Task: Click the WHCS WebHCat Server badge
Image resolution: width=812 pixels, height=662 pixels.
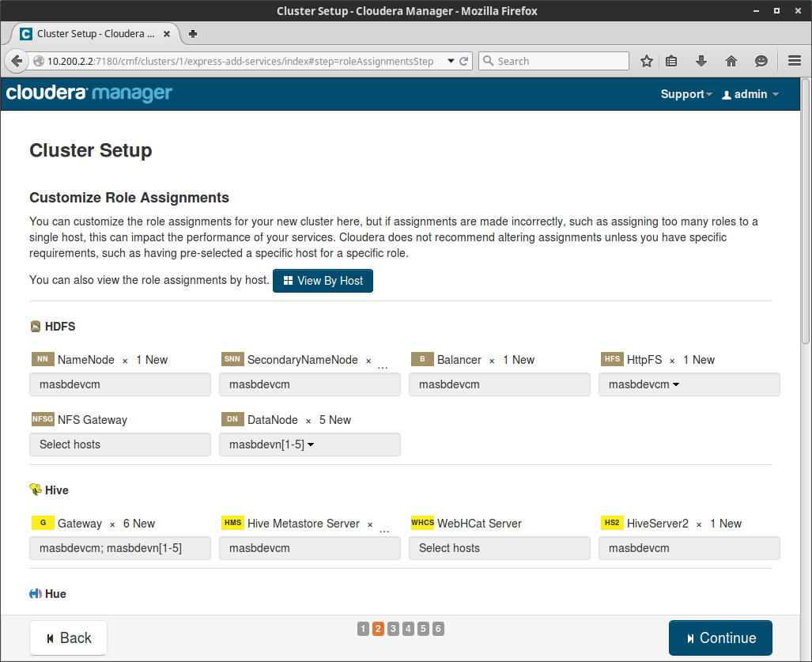Action: pyautogui.click(x=422, y=523)
